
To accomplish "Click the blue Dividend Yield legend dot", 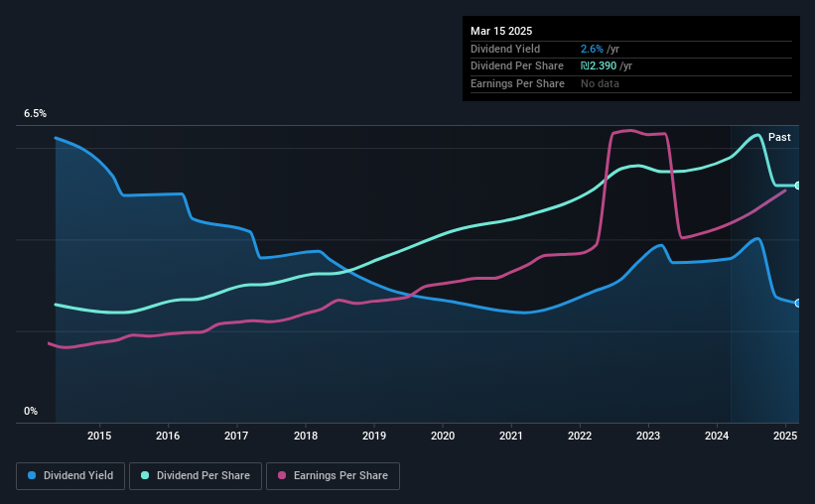I will coord(32,475).
